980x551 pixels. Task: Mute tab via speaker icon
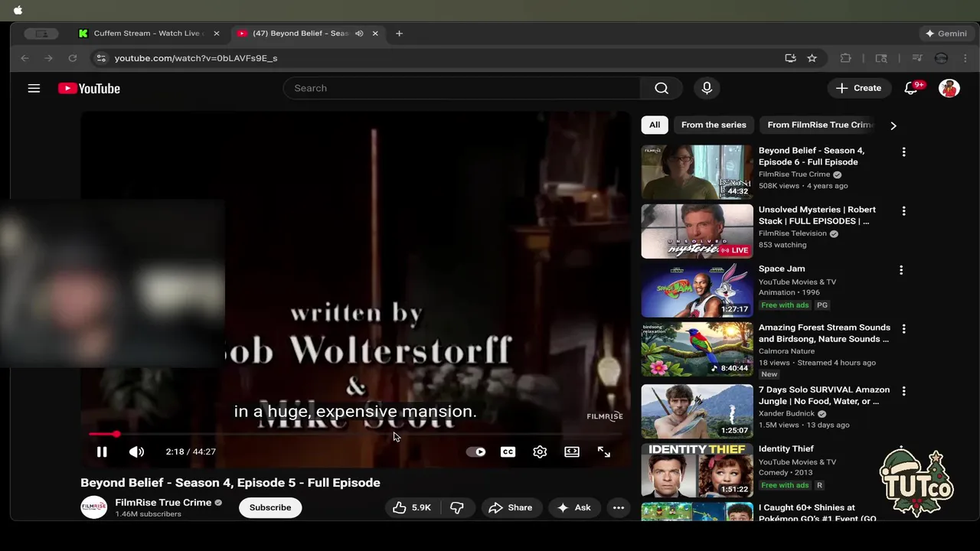click(359, 34)
